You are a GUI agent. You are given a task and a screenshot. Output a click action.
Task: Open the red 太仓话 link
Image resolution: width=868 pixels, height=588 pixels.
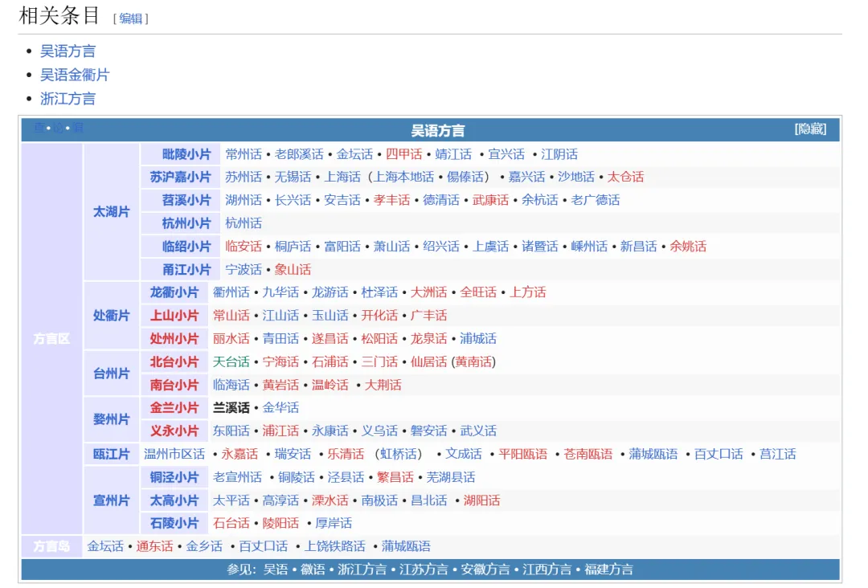(625, 177)
